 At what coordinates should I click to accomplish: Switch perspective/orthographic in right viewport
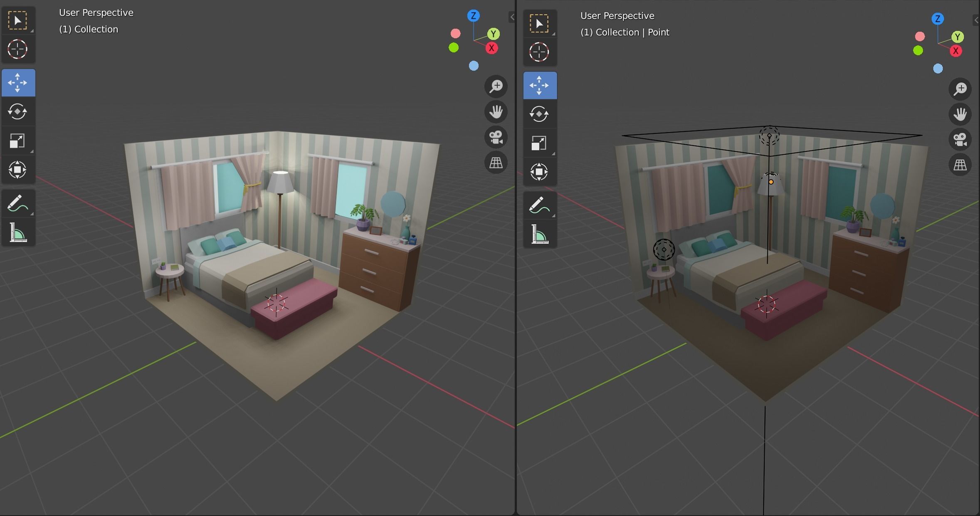(960, 165)
